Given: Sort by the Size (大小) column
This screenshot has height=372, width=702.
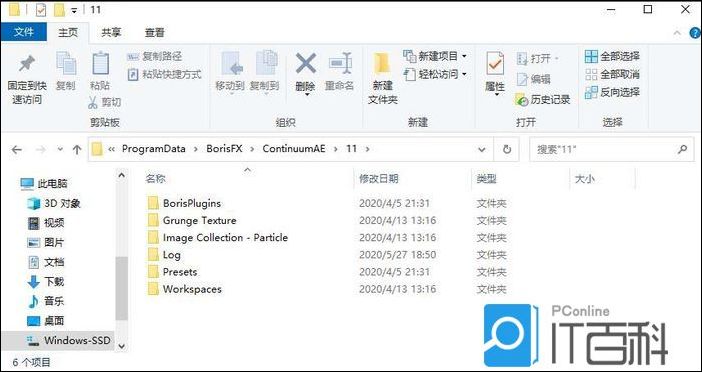Looking at the screenshot, I should (x=585, y=179).
